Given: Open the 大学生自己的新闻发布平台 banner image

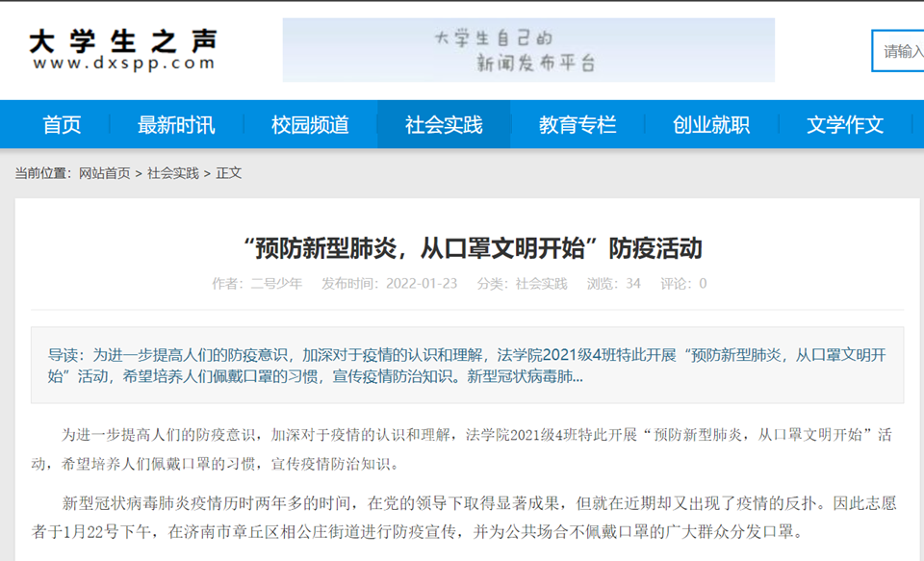Looking at the screenshot, I should (528, 50).
